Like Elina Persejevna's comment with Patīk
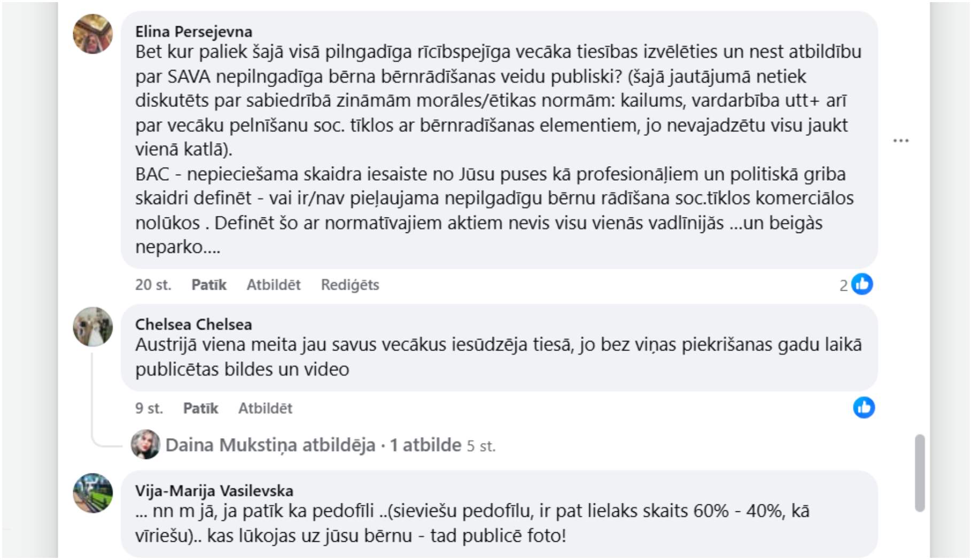This screenshot has height=560, width=972. pyautogui.click(x=208, y=285)
